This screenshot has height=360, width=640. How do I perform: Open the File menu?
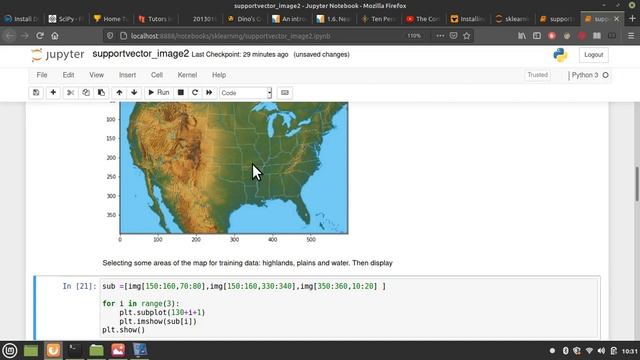pyautogui.click(x=42, y=75)
